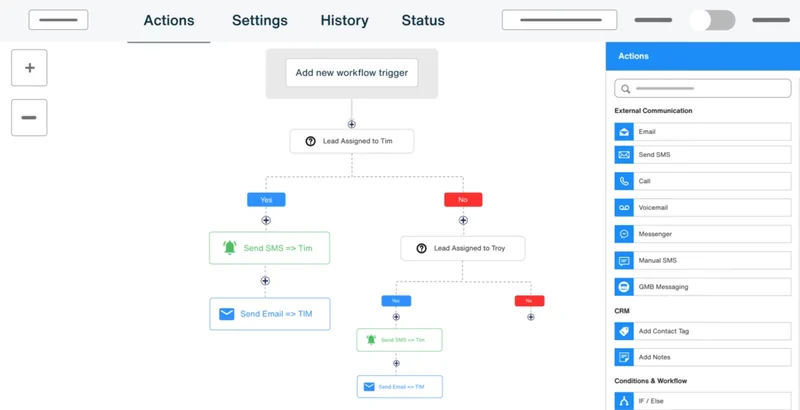This screenshot has height=410, width=800.
Task: Click Add new workflow trigger button
Action: (351, 73)
